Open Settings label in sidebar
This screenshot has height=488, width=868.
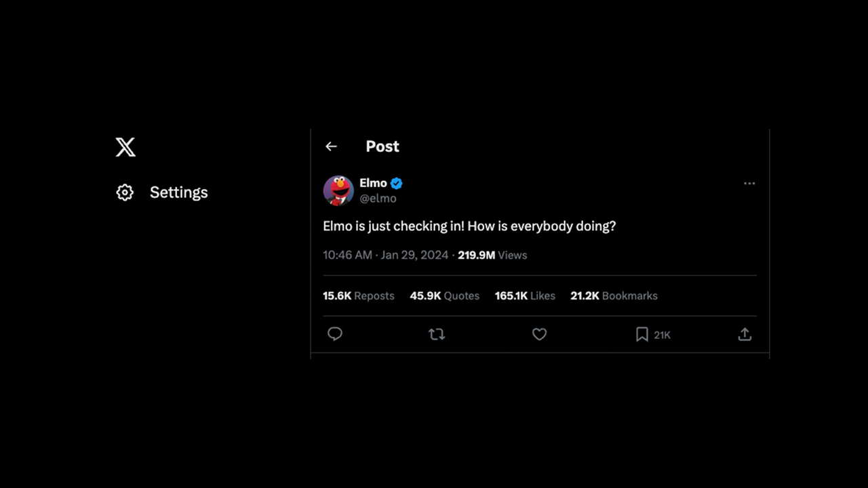179,192
